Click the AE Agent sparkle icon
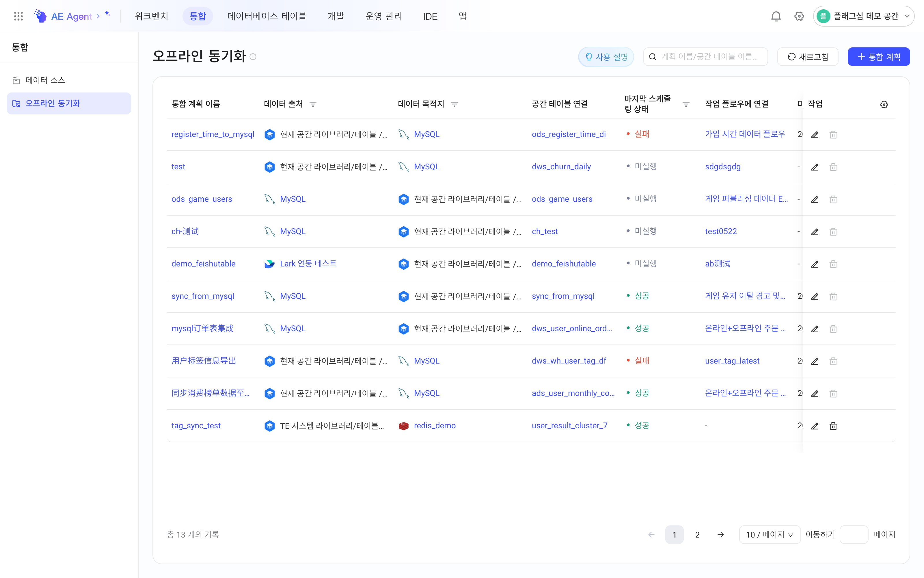 (107, 14)
